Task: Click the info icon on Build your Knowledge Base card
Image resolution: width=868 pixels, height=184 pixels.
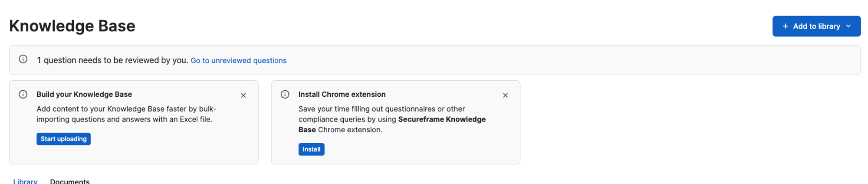Action: point(23,95)
